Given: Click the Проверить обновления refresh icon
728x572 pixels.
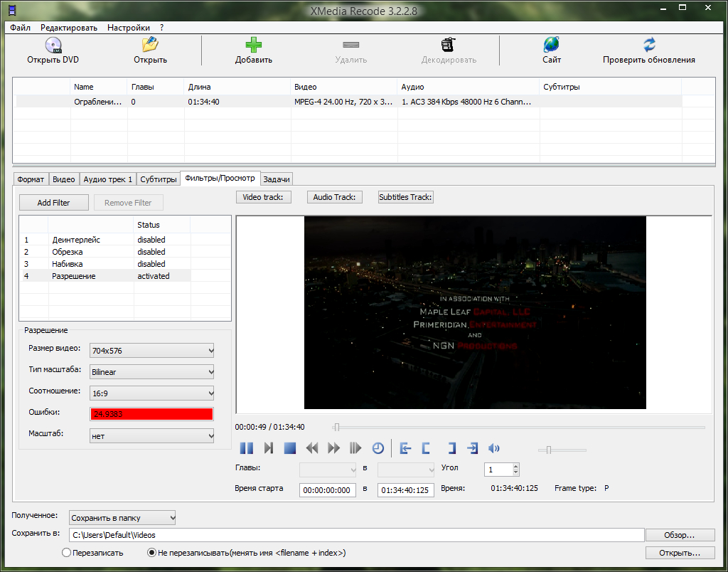Looking at the screenshot, I should [x=649, y=45].
